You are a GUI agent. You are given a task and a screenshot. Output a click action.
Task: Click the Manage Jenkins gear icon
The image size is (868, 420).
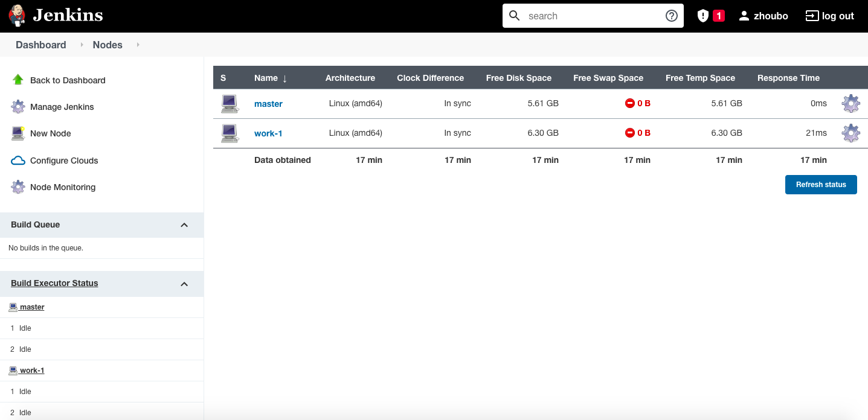18,107
